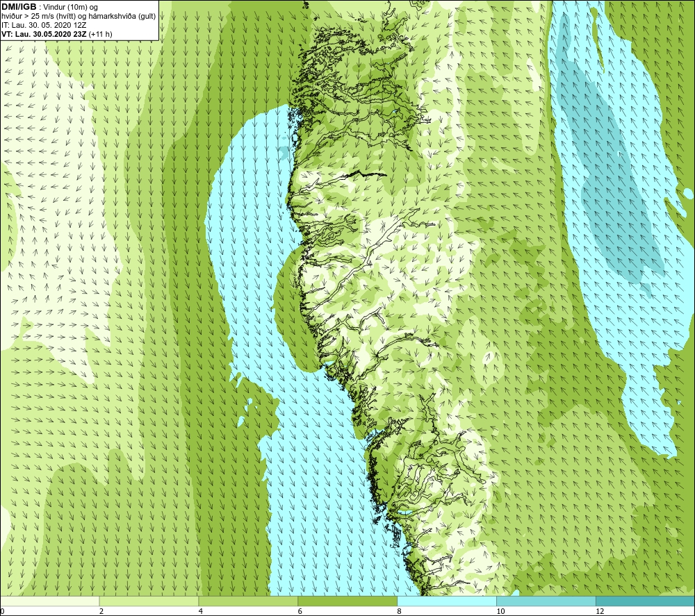The image size is (695, 616).
Task: Click the '(+11 h)' forecast offset text
Action: pyautogui.click(x=101, y=33)
